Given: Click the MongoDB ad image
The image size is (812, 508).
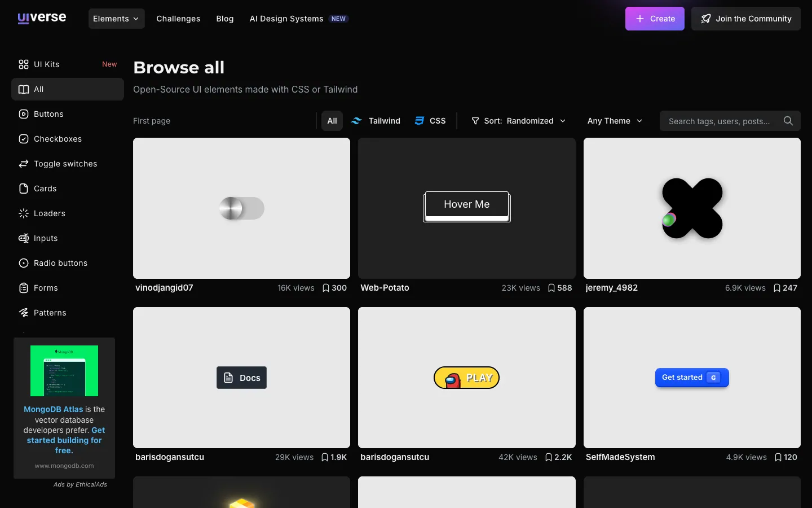Looking at the screenshot, I should 64,371.
